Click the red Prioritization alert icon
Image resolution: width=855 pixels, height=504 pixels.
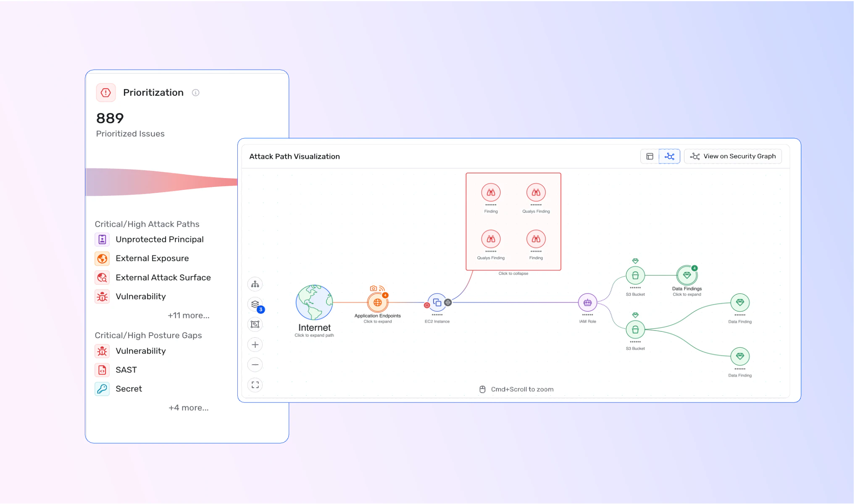tap(106, 92)
